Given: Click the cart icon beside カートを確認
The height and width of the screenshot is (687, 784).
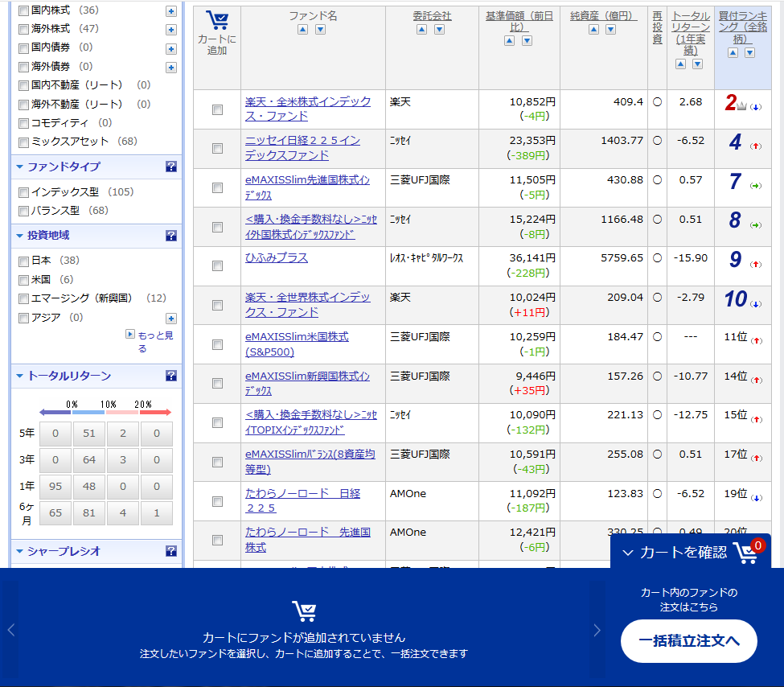Looking at the screenshot, I should (x=746, y=553).
